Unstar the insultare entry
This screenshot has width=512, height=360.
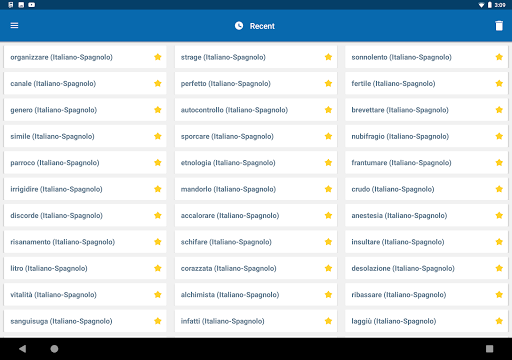[x=499, y=242]
